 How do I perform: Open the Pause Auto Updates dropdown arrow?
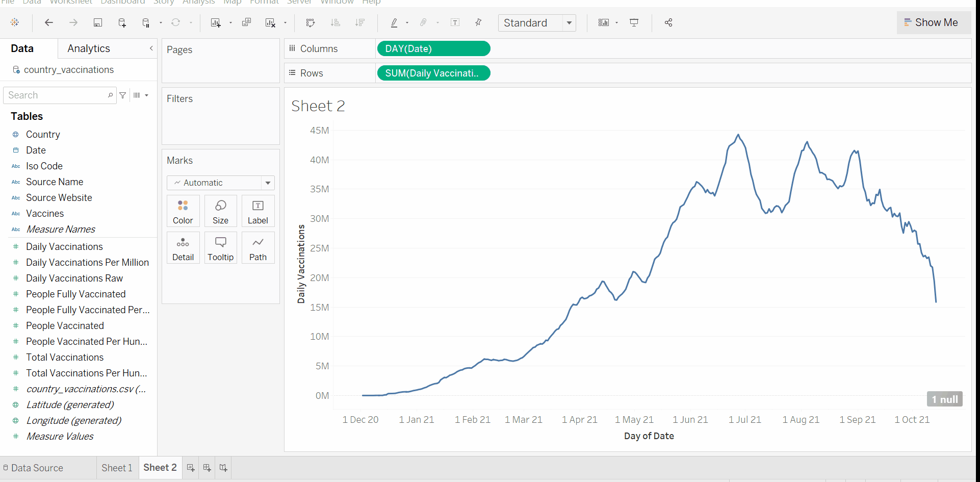(x=161, y=22)
